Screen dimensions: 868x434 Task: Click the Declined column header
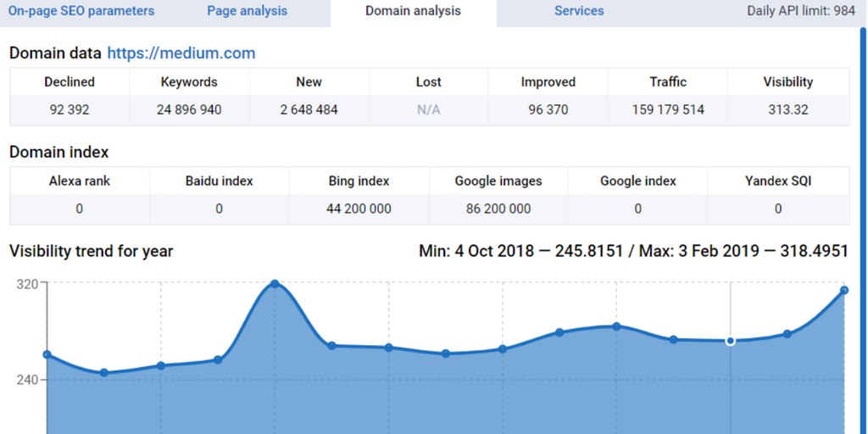tap(70, 82)
